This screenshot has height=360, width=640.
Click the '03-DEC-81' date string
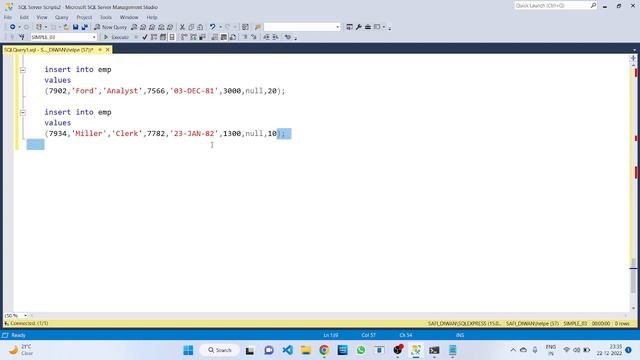click(194, 91)
